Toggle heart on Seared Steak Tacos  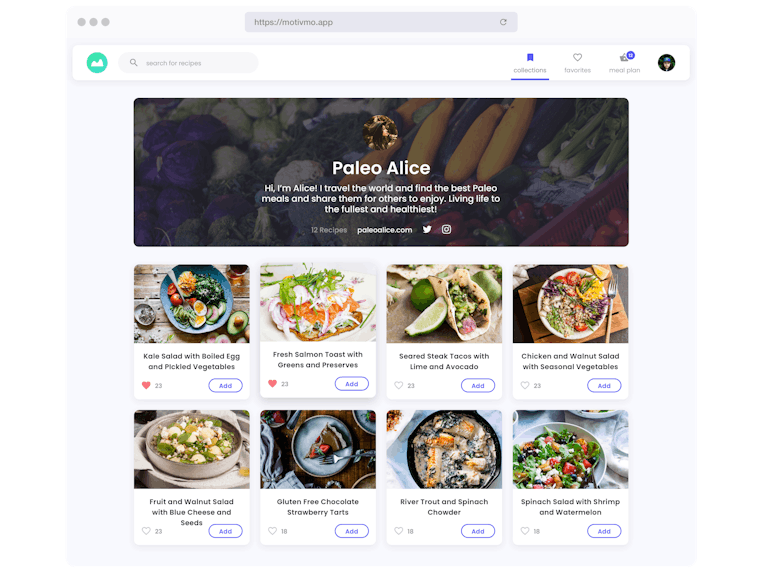tap(399, 385)
